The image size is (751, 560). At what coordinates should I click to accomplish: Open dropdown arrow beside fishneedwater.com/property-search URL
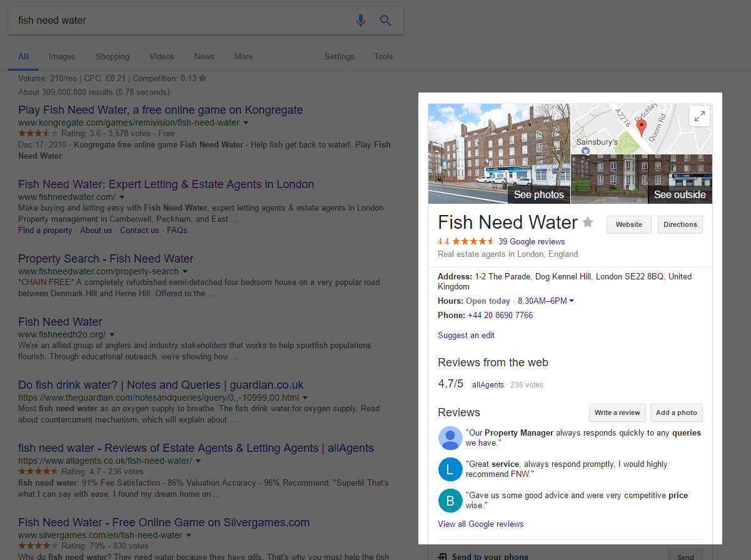coord(184,272)
